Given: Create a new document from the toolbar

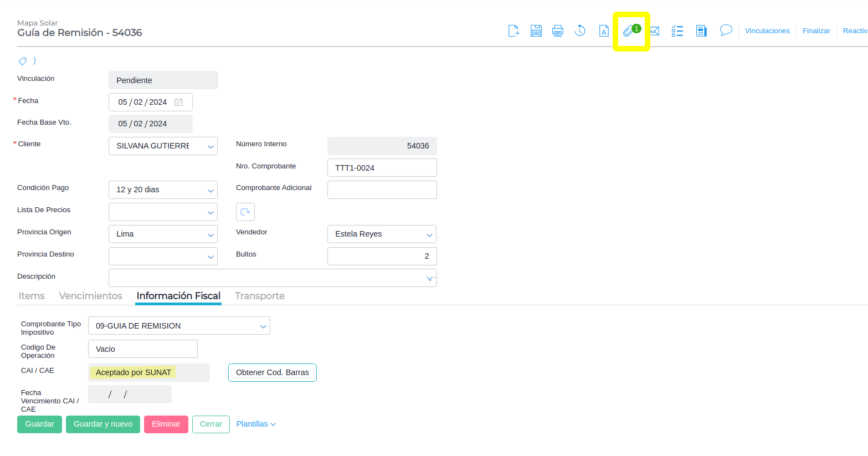Looking at the screenshot, I should (x=513, y=31).
